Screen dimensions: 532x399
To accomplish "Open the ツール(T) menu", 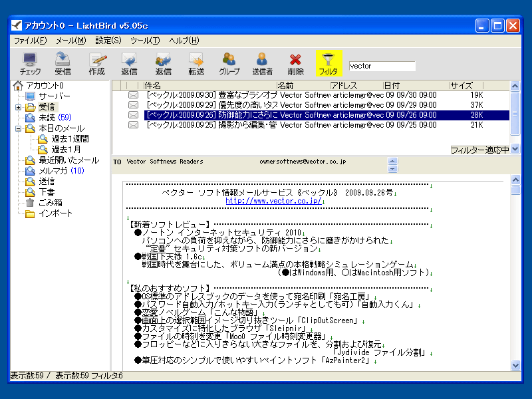I will [145, 41].
